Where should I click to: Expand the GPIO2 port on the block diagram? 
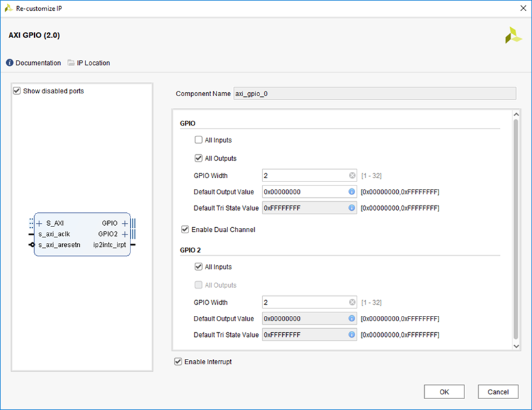pos(124,234)
